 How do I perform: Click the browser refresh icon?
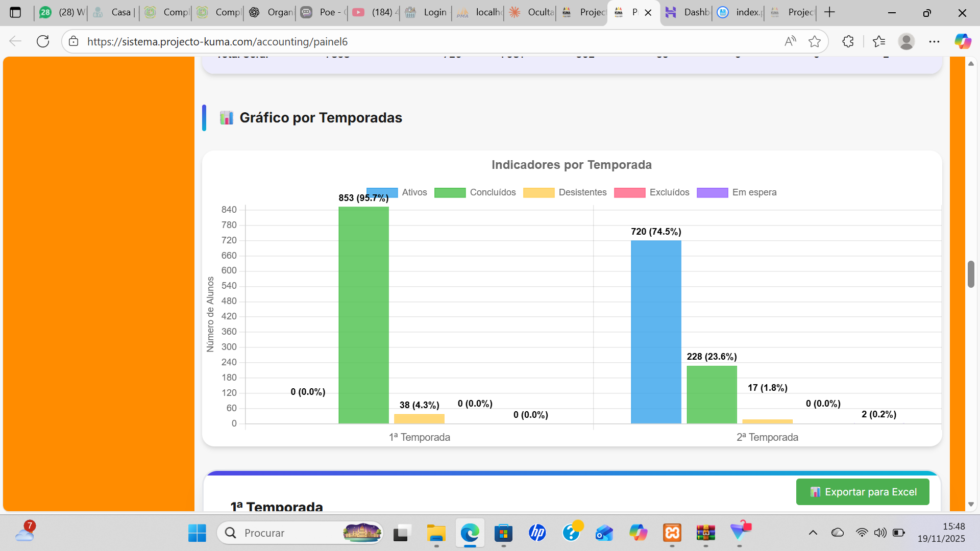[43, 41]
